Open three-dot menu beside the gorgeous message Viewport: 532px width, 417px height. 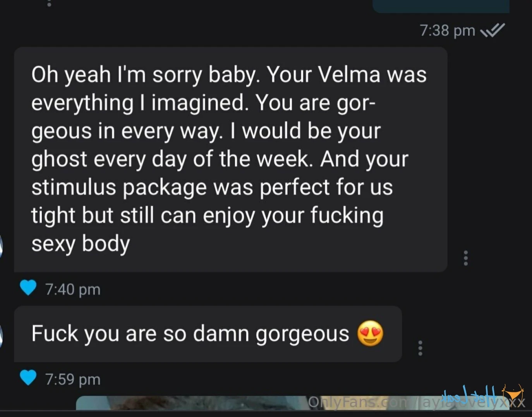(x=420, y=348)
